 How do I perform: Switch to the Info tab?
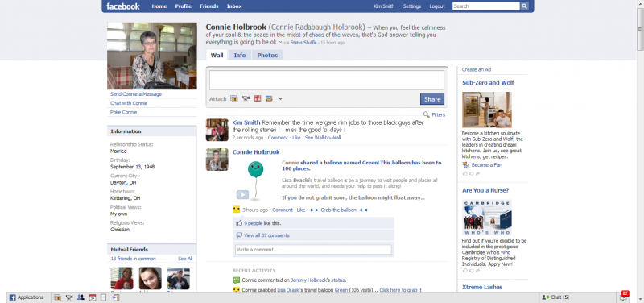[x=240, y=55]
